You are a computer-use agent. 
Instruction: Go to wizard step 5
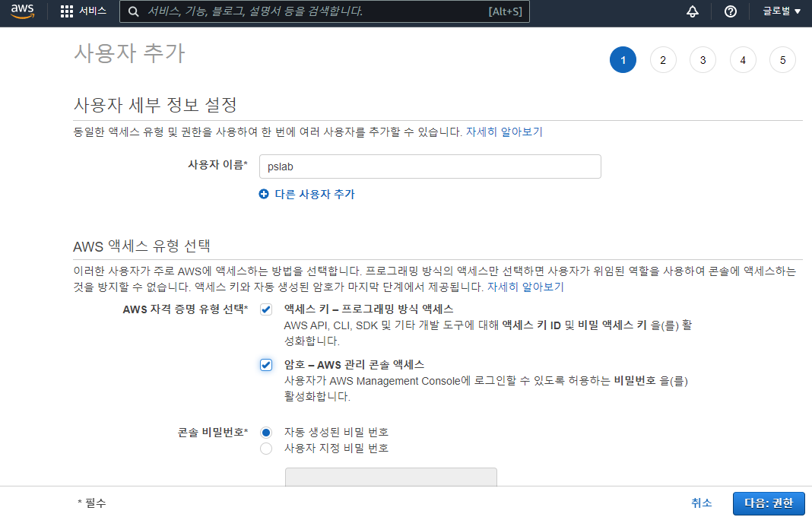coord(782,59)
